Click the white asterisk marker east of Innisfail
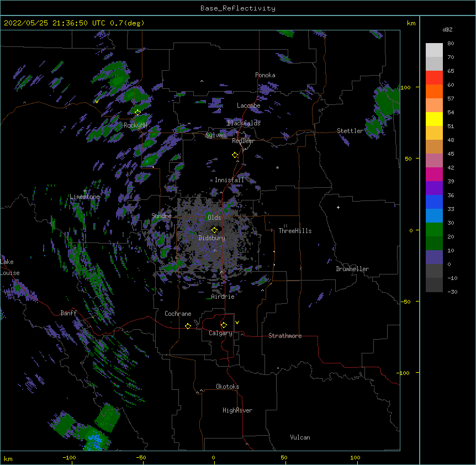This screenshot has width=476, height=465. [277, 167]
